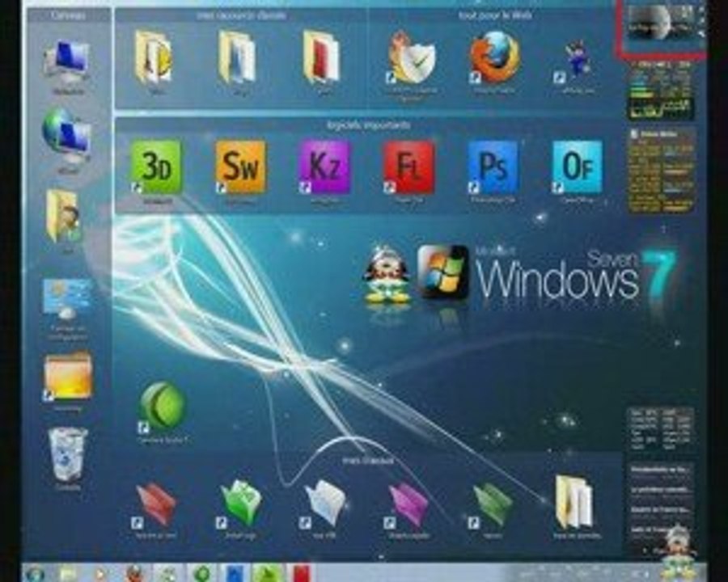
Task: Click the CPU meter gadget with graph
Action: pyautogui.click(x=660, y=90)
